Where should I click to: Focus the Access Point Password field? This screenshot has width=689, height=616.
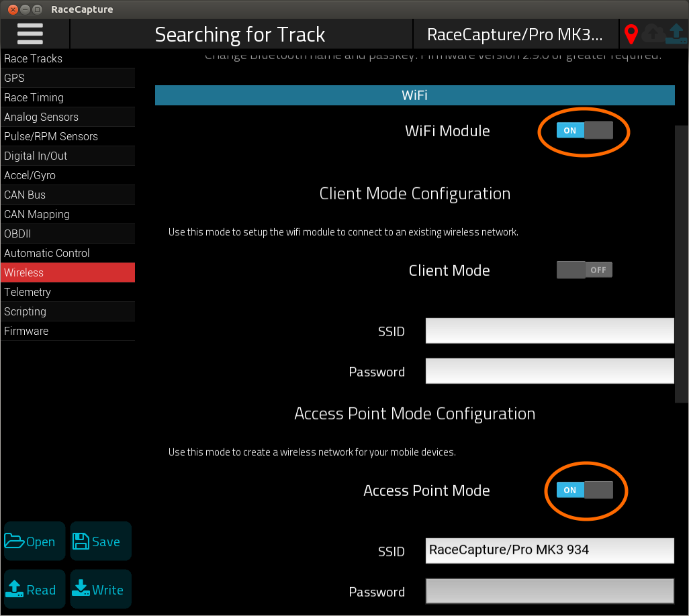click(550, 591)
